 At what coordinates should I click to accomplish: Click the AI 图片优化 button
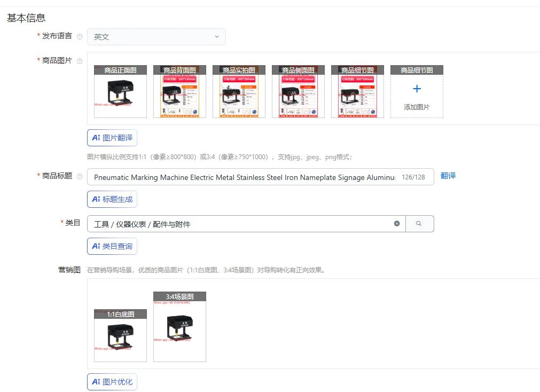[x=112, y=382]
